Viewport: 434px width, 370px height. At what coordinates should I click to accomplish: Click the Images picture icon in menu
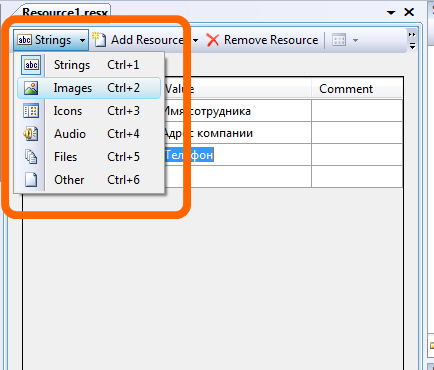point(31,88)
